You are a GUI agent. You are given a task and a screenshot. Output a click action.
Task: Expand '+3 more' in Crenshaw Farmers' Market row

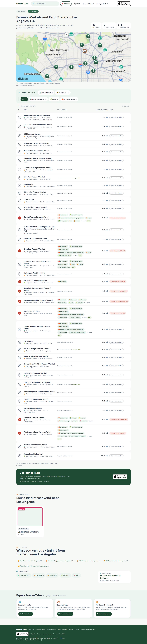[x=75, y=255]
